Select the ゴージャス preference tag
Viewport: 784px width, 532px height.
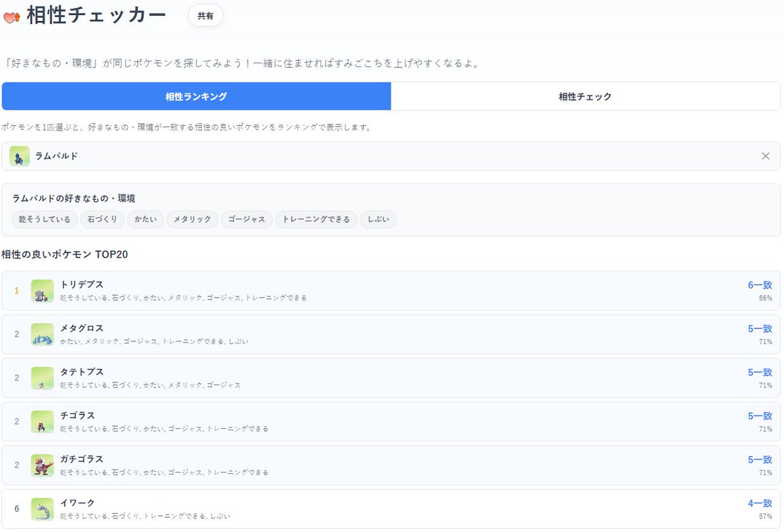246,219
